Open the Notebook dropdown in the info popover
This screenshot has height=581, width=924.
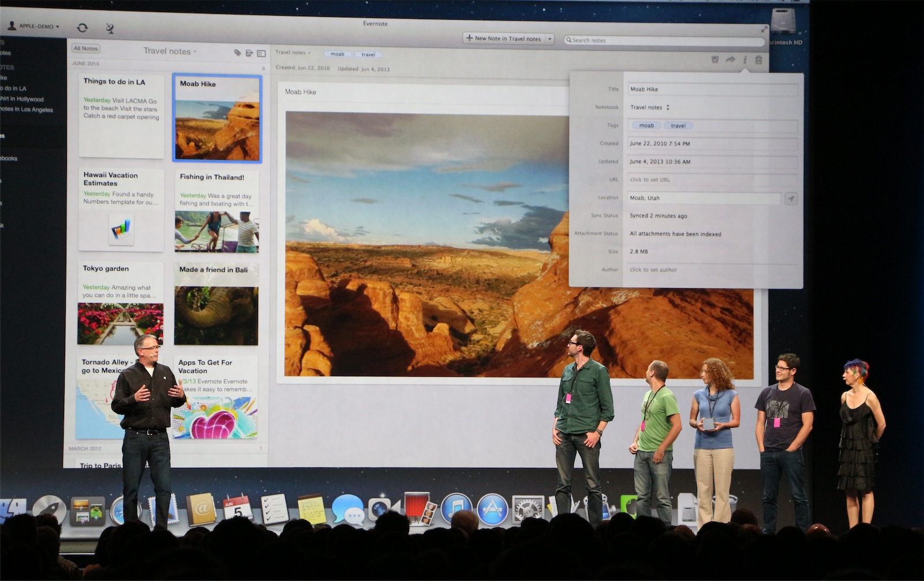click(650, 107)
